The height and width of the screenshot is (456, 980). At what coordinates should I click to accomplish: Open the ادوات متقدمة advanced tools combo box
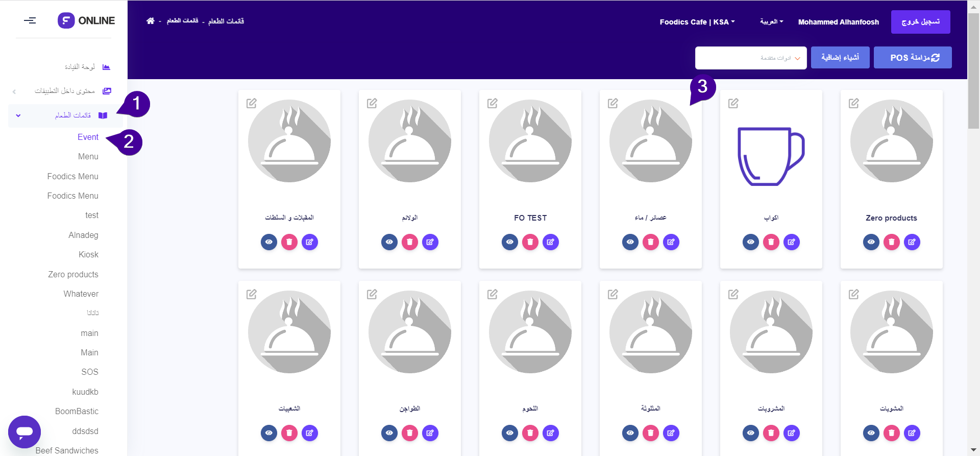tap(751, 58)
